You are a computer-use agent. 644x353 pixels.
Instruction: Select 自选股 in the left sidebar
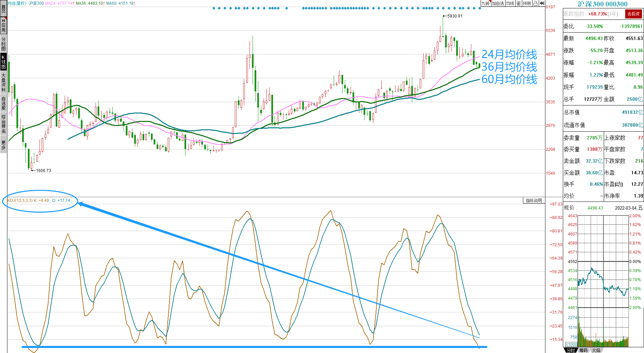[x=3, y=103]
